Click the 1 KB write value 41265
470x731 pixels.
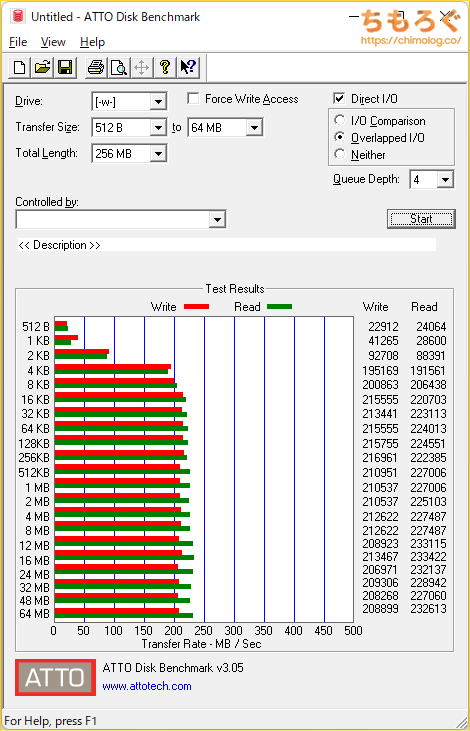pos(383,341)
